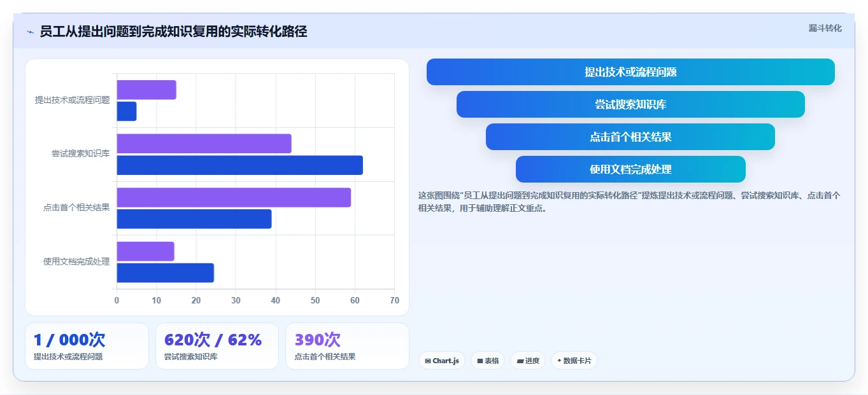This screenshot has width=868, height=395.
Task: Click the purple bar for 点击首个相关结果
Action: click(234, 197)
